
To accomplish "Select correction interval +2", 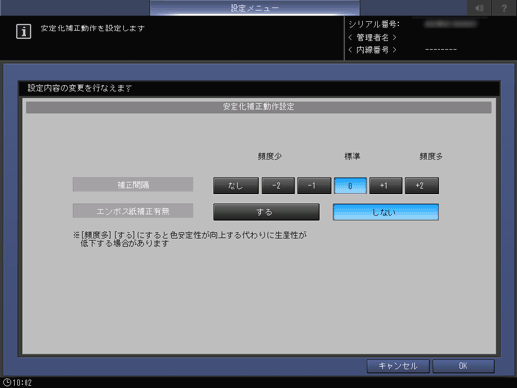I will tap(422, 185).
